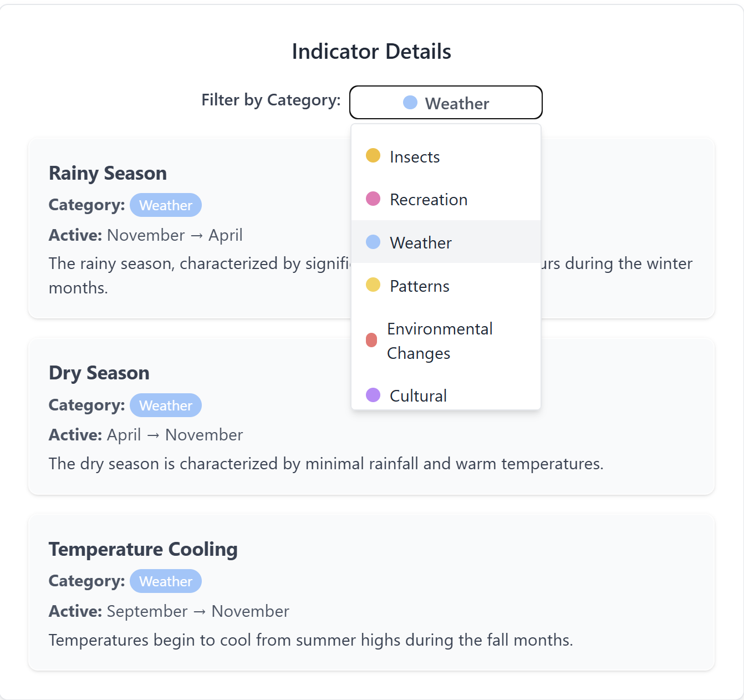Click the Temperature Cooling card heading
This screenshot has width=744, height=700.
pyautogui.click(x=143, y=549)
